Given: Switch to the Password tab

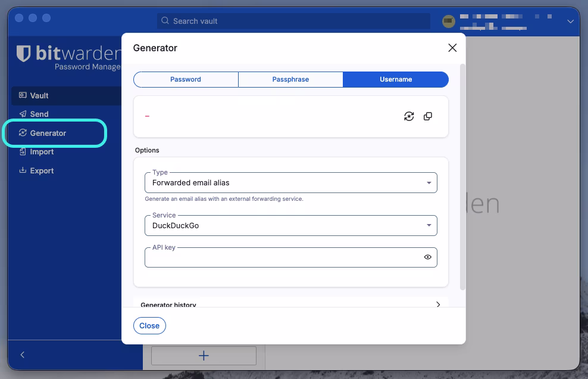Looking at the screenshot, I should tap(186, 79).
